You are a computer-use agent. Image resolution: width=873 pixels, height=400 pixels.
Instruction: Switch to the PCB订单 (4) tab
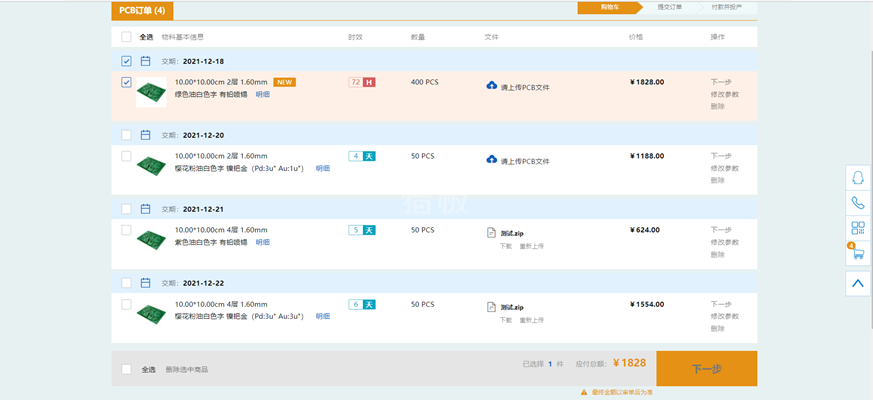click(143, 10)
